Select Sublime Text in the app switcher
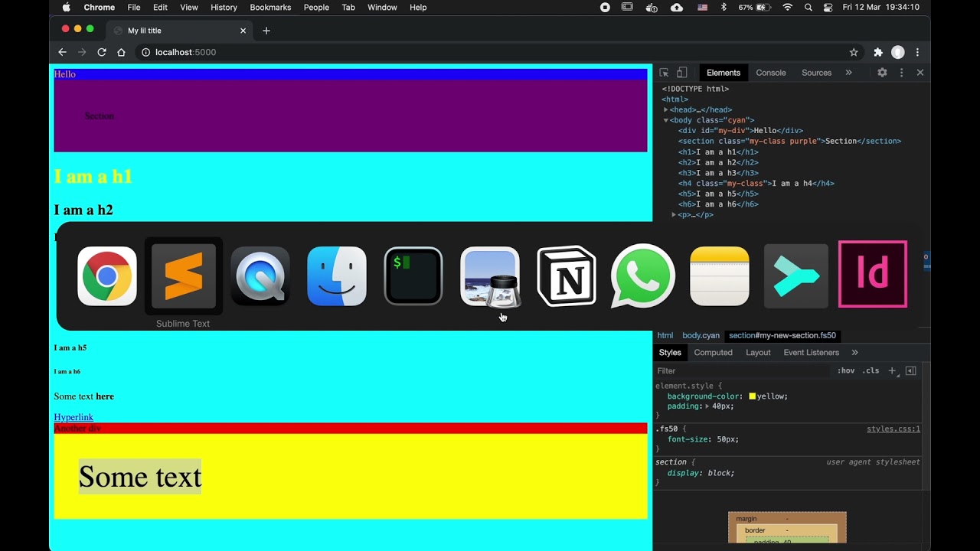Viewport: 980px width, 551px height. pos(184,275)
